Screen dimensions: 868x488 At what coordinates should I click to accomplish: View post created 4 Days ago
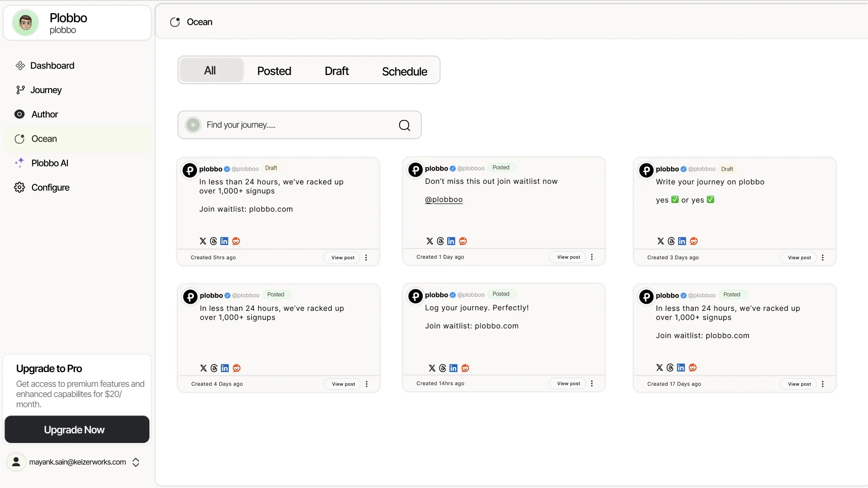(343, 384)
